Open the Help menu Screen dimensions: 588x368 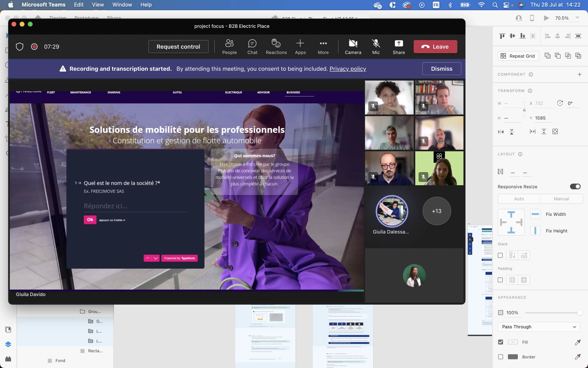(146, 5)
